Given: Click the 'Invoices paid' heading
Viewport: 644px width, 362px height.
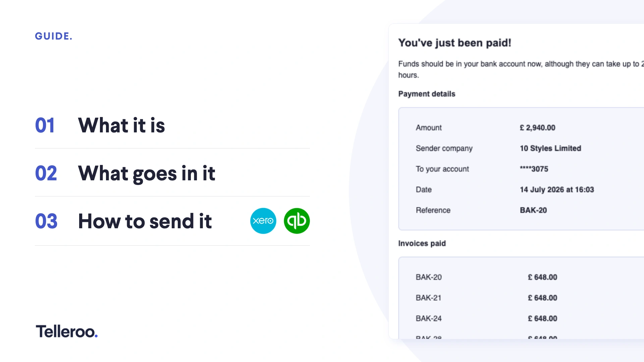Looking at the screenshot, I should (422, 243).
